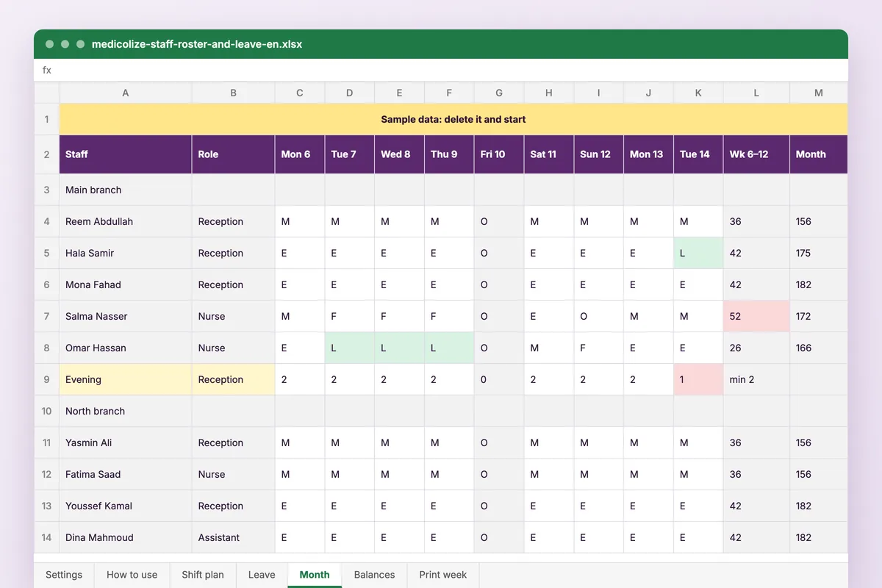The height and width of the screenshot is (588, 882).
Task: Click the red 1 cell in Evening row
Action: (x=698, y=379)
